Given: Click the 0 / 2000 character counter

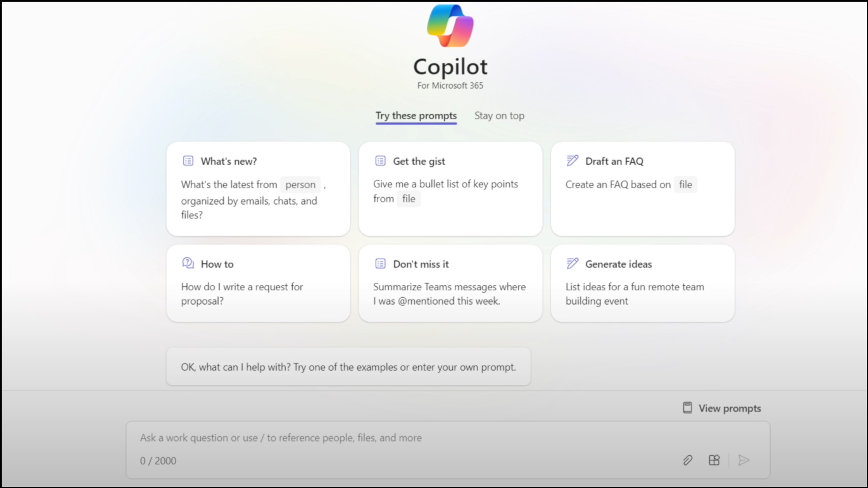Looking at the screenshot, I should 158,460.
